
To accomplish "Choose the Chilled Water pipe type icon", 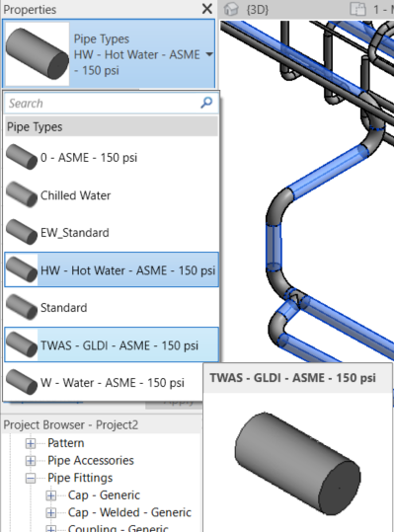I will pos(22,194).
